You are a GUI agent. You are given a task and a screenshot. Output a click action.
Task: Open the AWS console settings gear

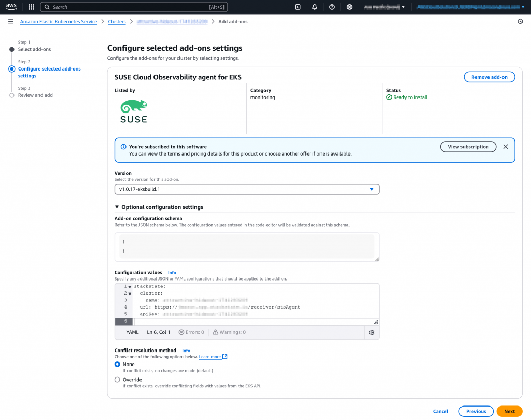pos(350,7)
